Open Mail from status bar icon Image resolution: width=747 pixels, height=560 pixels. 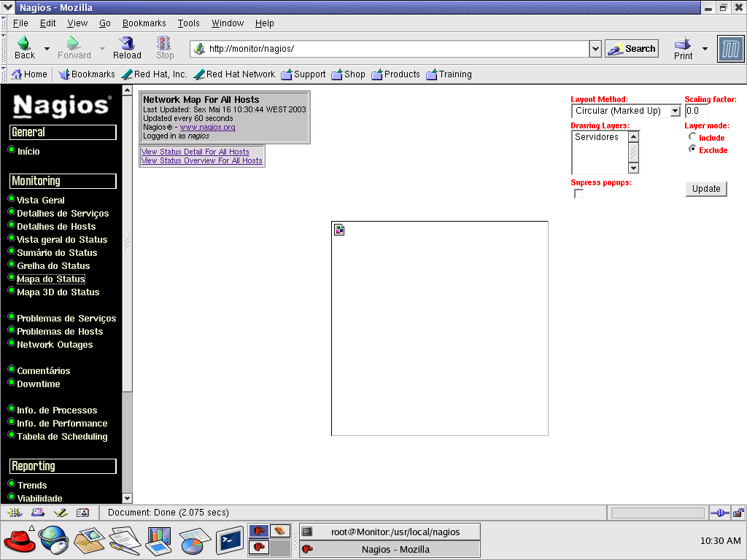pos(38,513)
